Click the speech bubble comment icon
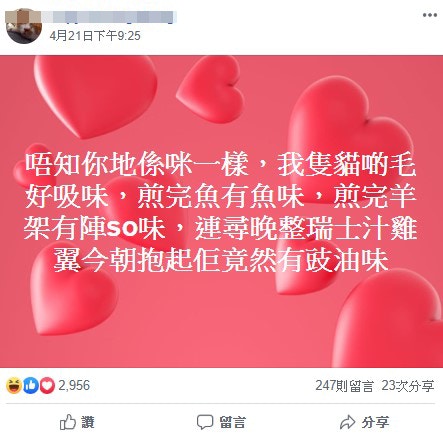 (205, 422)
